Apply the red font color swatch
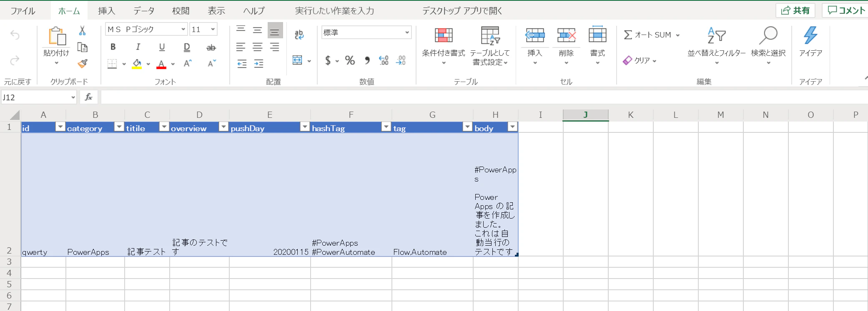This screenshot has width=868, height=311. [161, 64]
